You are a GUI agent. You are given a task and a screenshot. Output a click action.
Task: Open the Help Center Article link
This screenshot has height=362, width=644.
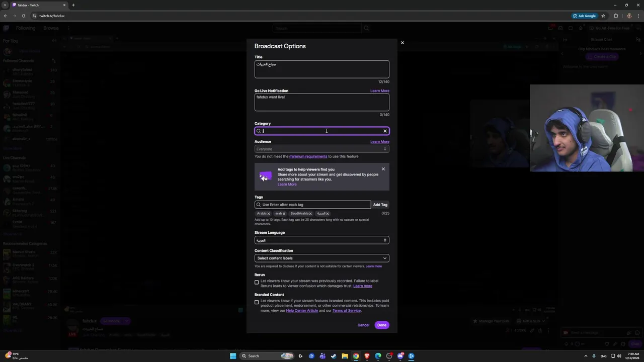[x=302, y=311]
